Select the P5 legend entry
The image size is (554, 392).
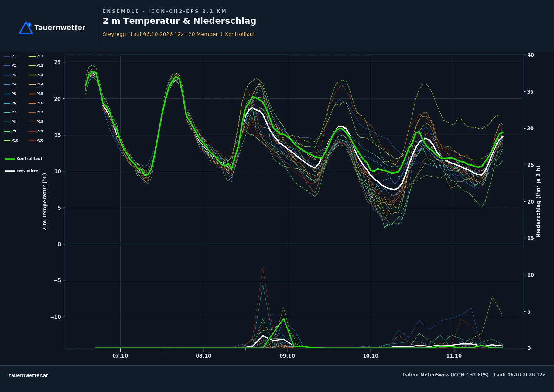(x=10, y=94)
